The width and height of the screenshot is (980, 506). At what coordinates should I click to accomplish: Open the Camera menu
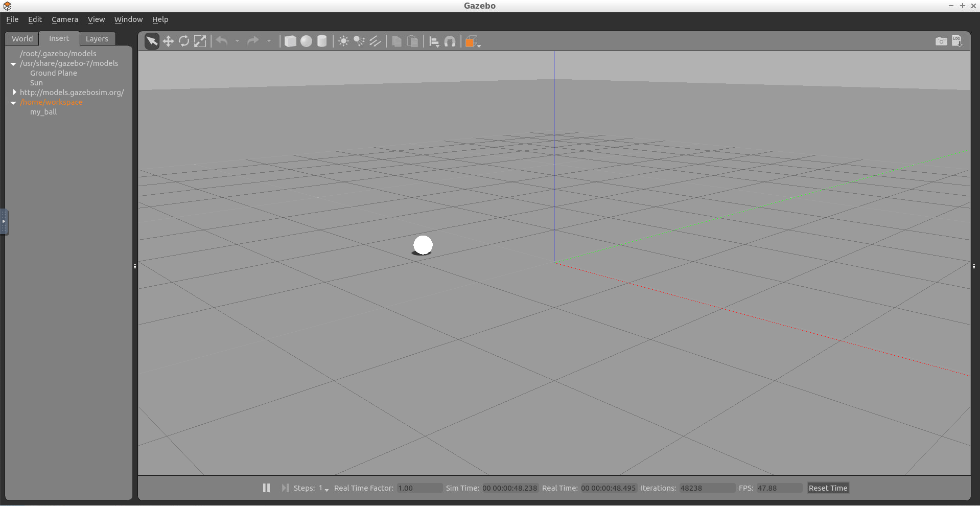[x=65, y=19]
